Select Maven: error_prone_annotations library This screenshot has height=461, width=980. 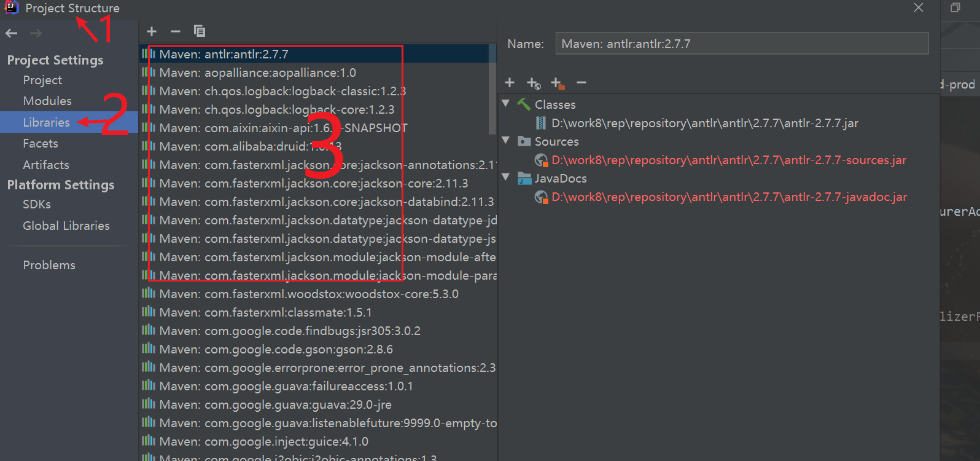tap(318, 368)
